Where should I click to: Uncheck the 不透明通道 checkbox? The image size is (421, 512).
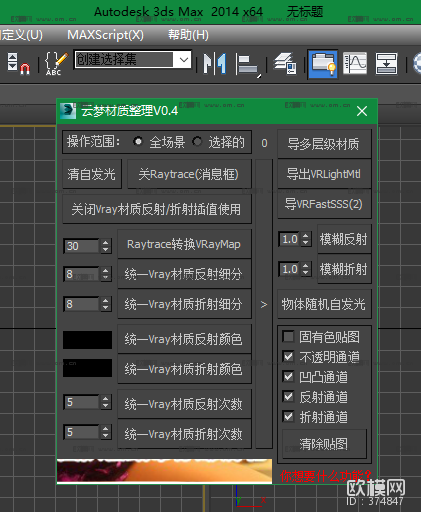pos(288,357)
